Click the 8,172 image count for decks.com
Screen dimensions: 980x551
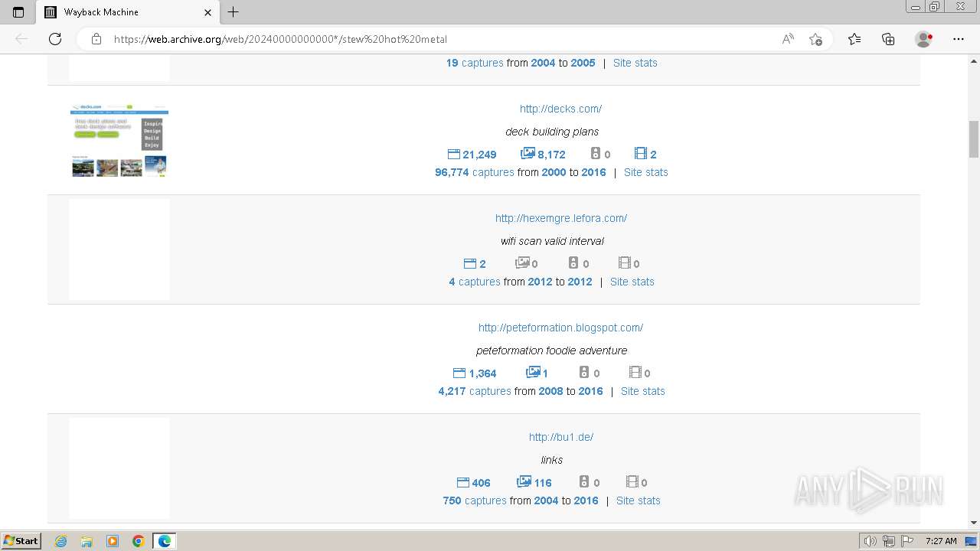click(x=551, y=155)
